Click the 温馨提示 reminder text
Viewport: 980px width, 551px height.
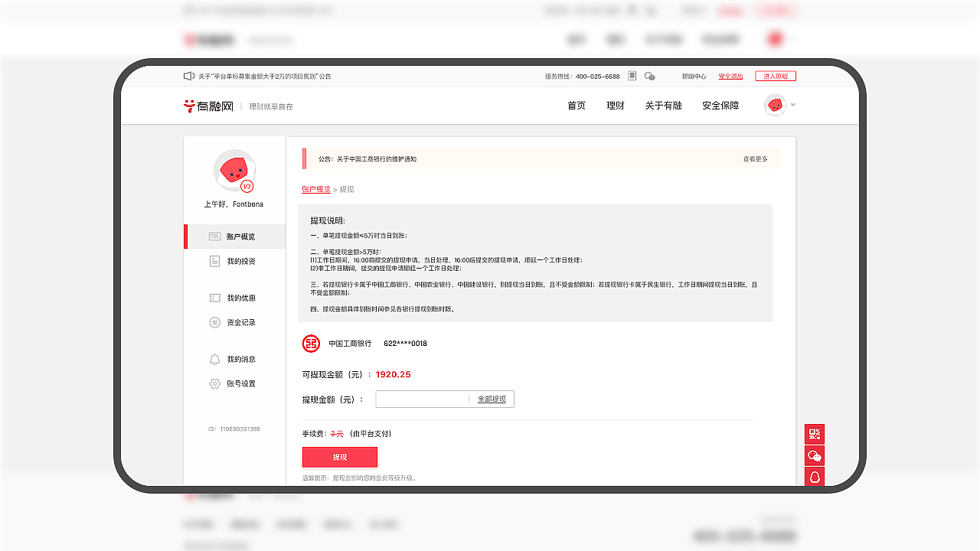pos(359,478)
